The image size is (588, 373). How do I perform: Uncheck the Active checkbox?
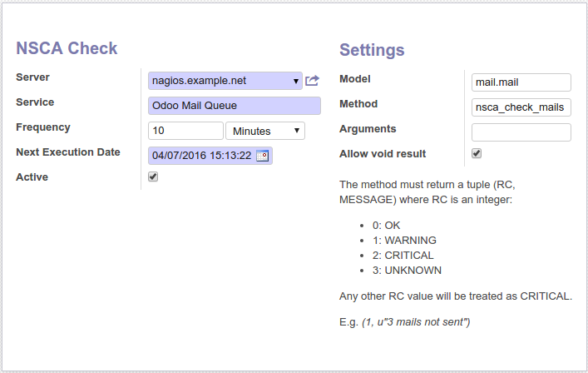[x=153, y=177]
